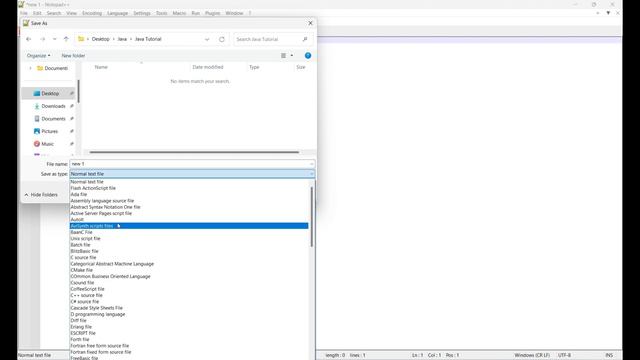The width and height of the screenshot is (640, 360).
Task: Open Documents in the navigation pane
Action: 53,119
